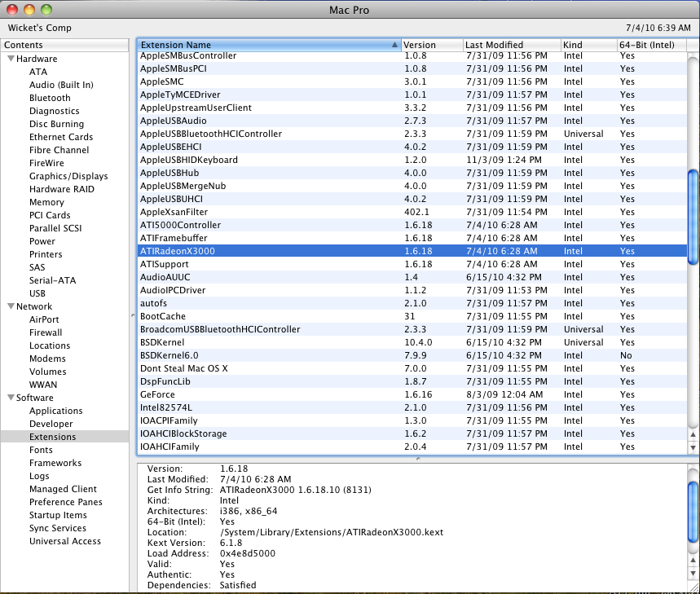Select IOAHCIBlockStorage row
Viewport: 700px width, 594px height.
pos(412,433)
